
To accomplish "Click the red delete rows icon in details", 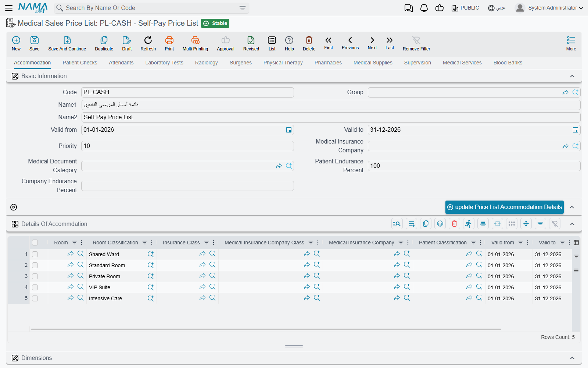I will (x=455, y=224).
